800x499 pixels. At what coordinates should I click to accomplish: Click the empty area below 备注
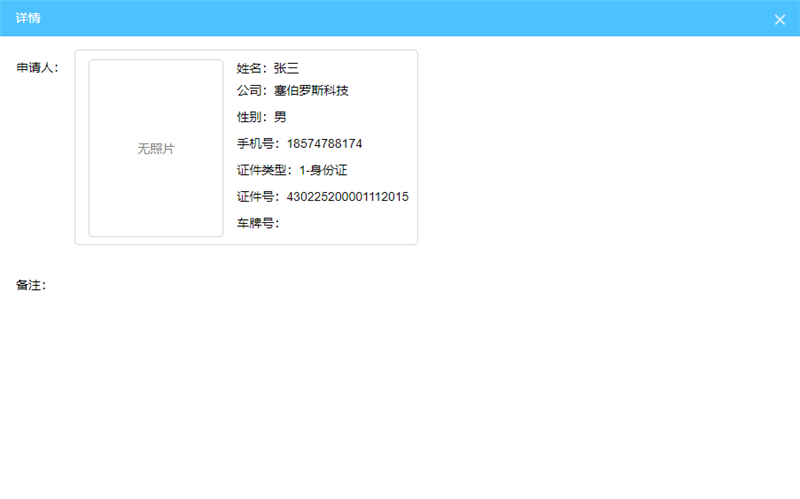click(x=400, y=390)
